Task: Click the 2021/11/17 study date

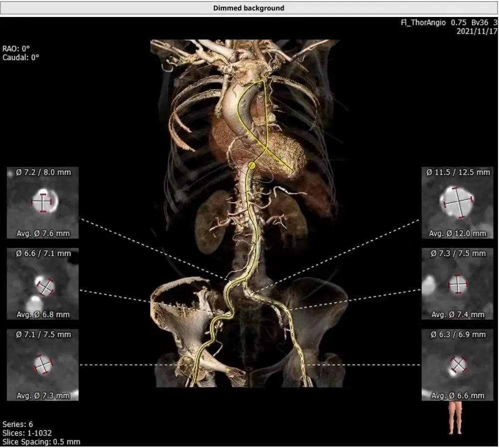Action: (477, 31)
